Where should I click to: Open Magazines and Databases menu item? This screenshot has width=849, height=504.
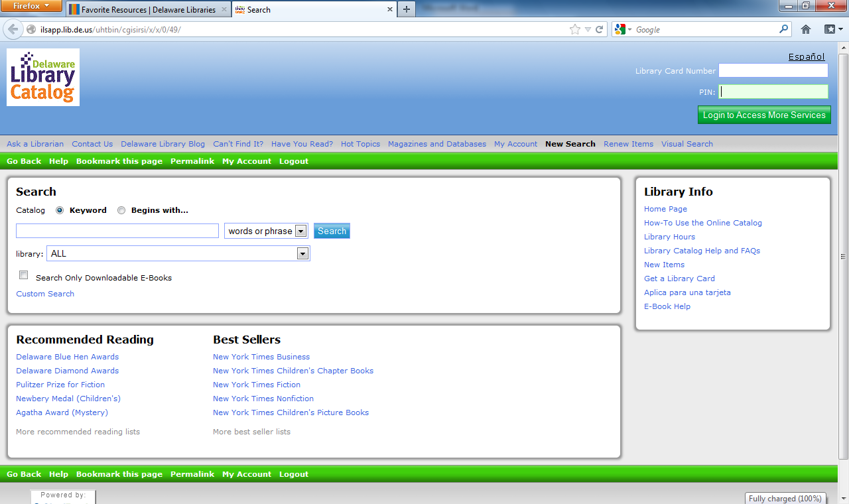click(x=436, y=144)
